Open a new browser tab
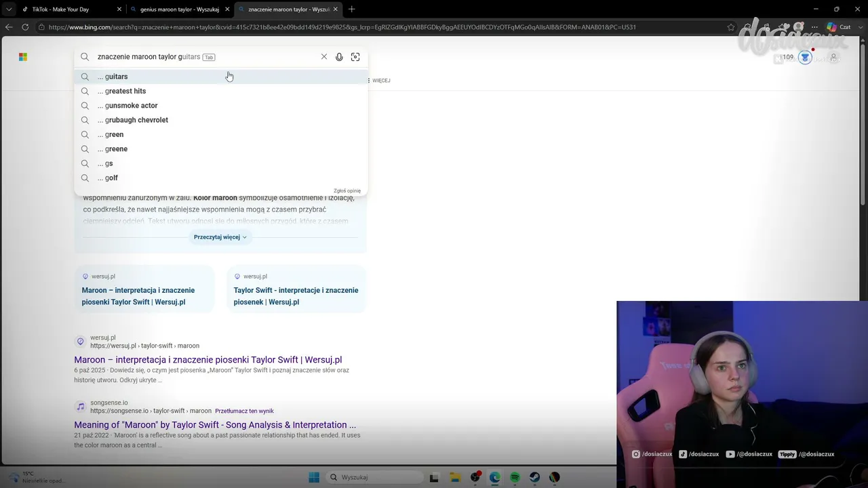 pos(351,9)
